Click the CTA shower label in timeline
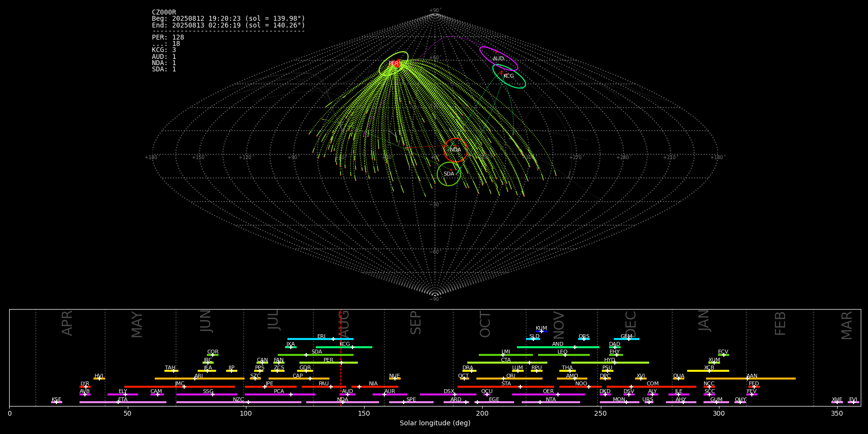The height and width of the screenshot is (434, 868). point(505,360)
